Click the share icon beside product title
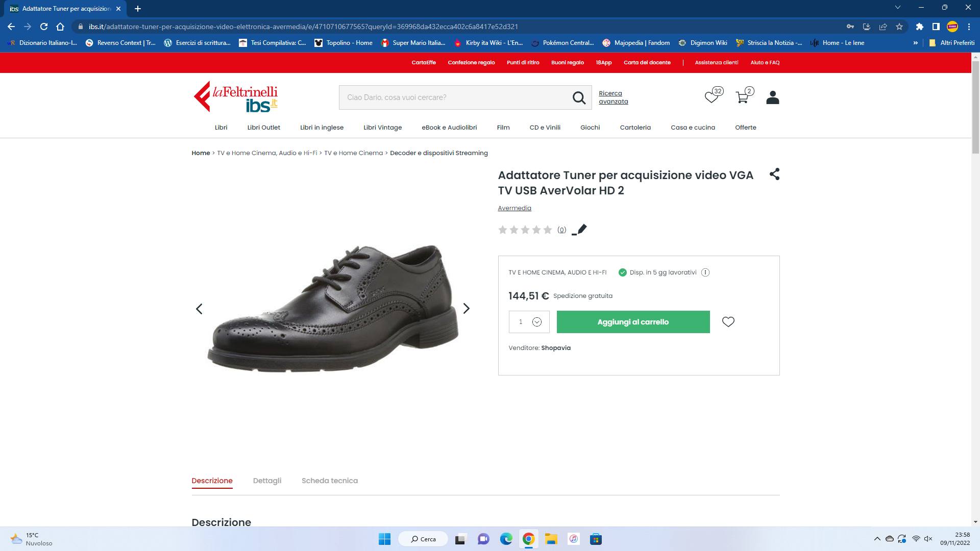The height and width of the screenshot is (551, 980). point(774,174)
